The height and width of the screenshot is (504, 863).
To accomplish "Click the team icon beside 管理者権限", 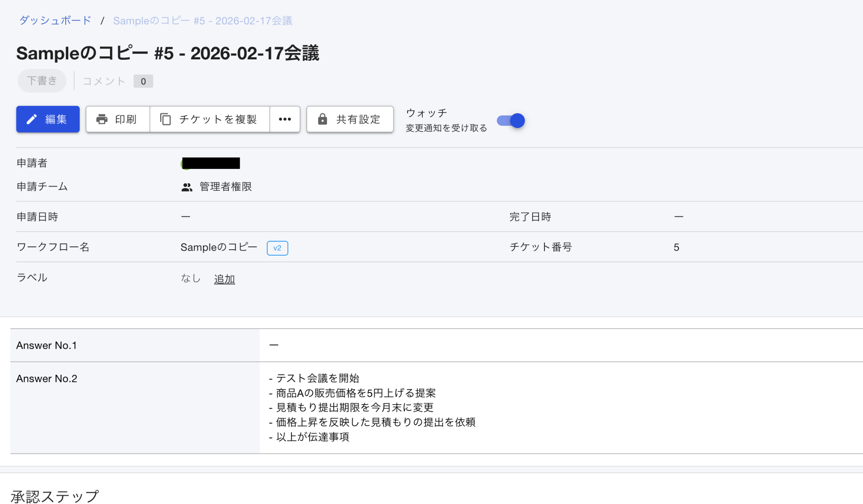I will [187, 187].
